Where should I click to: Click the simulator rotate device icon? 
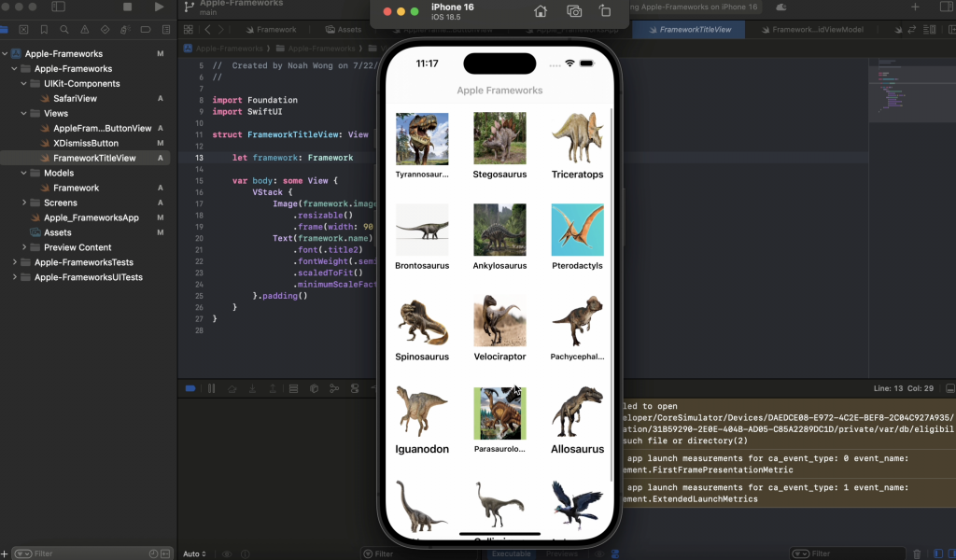coord(605,11)
